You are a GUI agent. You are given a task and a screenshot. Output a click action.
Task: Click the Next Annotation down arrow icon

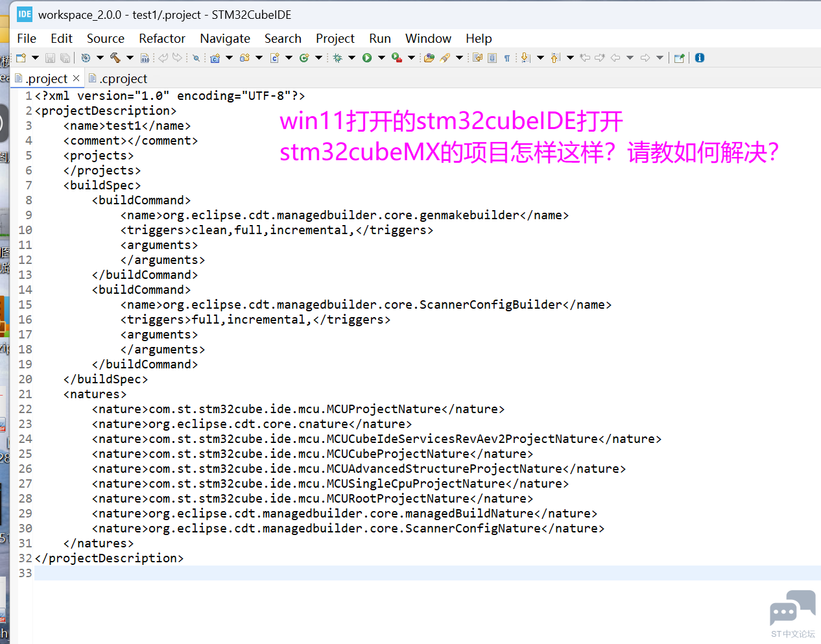[x=525, y=58]
